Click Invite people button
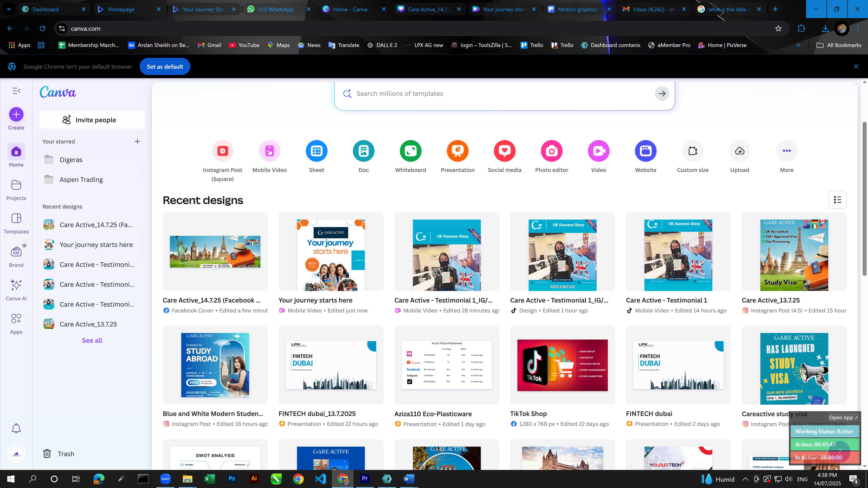This screenshot has width=868, height=488. tap(92, 120)
